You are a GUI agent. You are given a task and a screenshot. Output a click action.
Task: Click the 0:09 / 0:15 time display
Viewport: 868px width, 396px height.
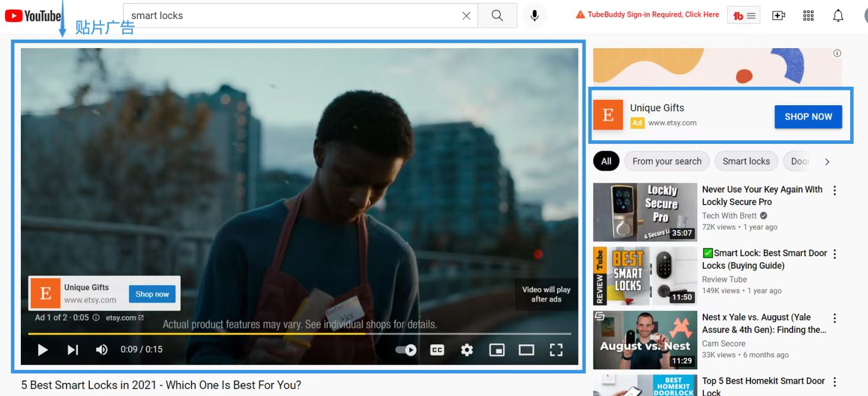click(x=141, y=350)
